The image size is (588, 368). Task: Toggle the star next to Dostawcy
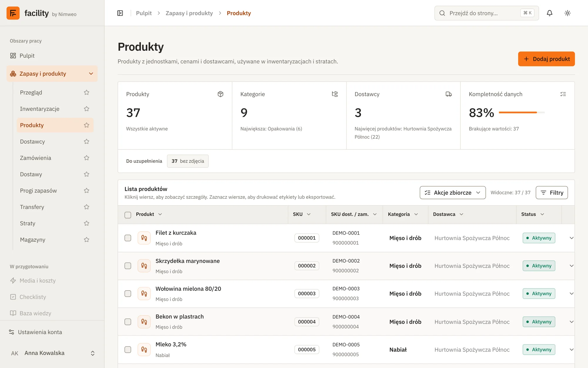[x=86, y=142]
